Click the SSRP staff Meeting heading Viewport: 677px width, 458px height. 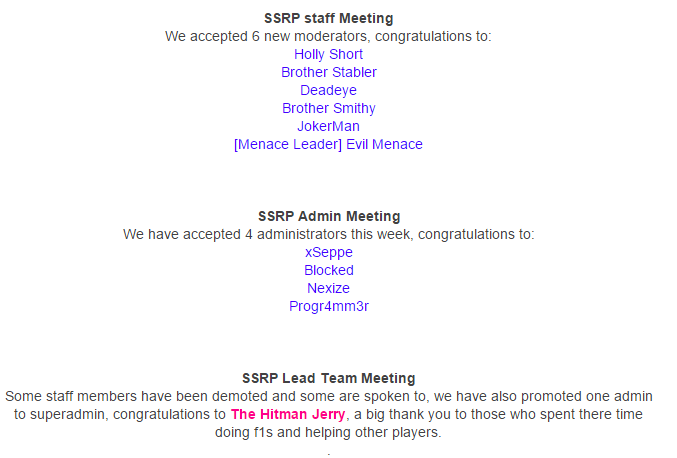[x=329, y=18]
